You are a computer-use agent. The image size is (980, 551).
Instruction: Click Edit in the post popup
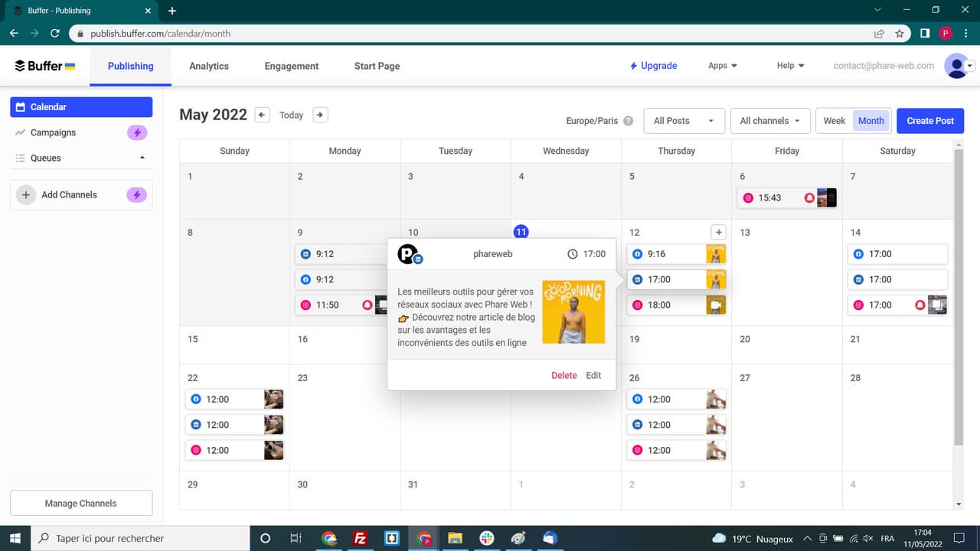point(593,375)
